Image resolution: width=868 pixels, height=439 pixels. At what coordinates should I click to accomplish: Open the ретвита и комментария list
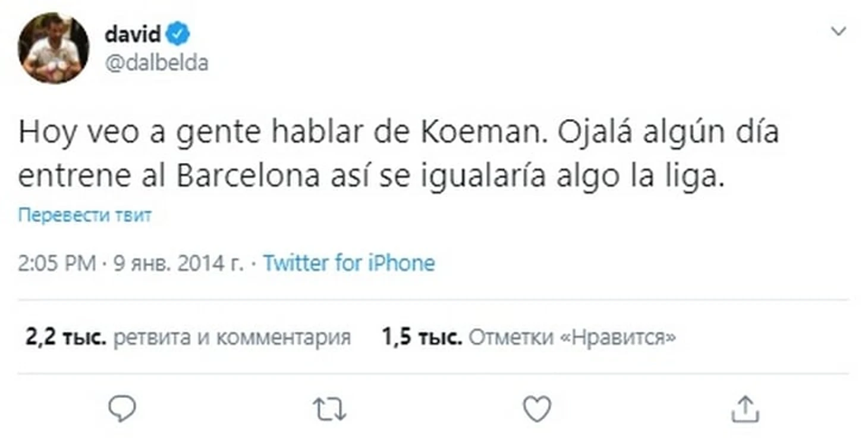click(231, 338)
